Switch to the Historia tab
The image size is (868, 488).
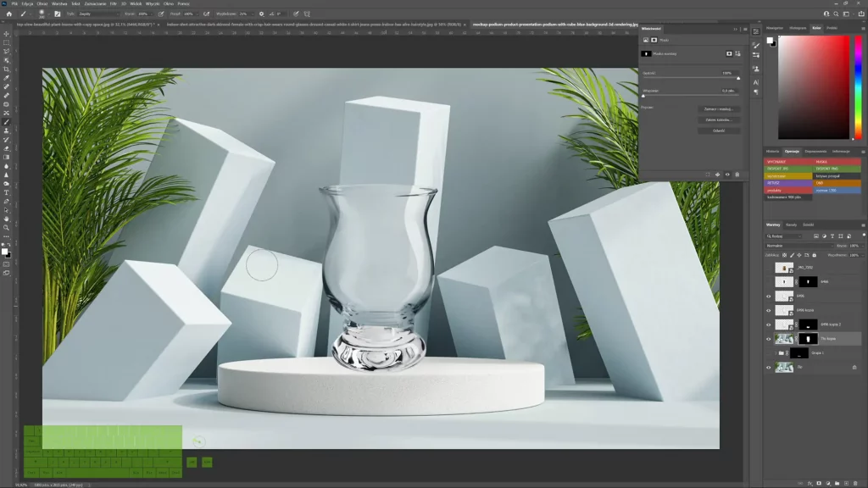coord(772,151)
